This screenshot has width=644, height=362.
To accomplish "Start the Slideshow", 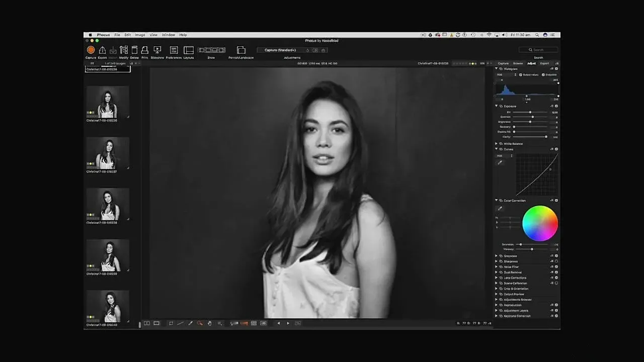I will pyautogui.click(x=157, y=50).
